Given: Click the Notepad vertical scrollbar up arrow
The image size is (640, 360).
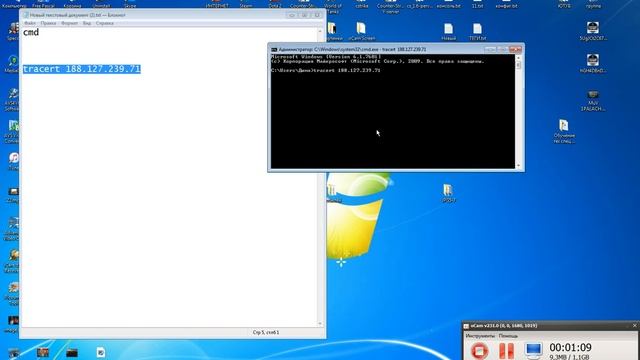Looking at the screenshot, I should pyautogui.click(x=320, y=31).
